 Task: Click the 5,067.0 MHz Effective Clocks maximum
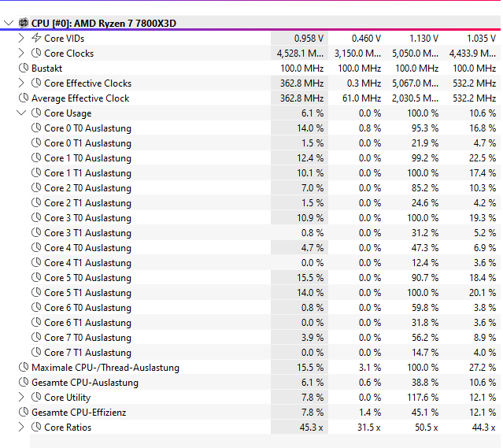coord(415,83)
